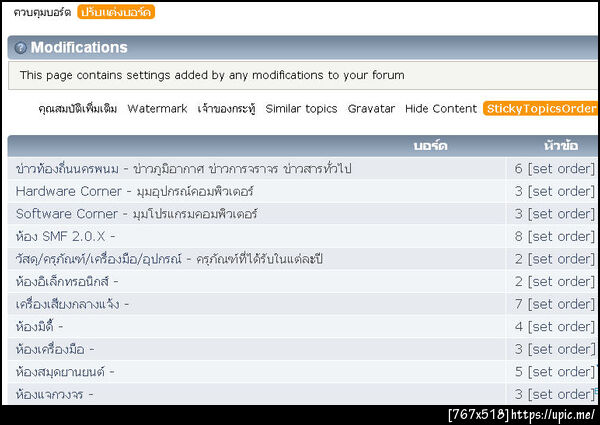Click set order for ข่าวท้องถิ่นนครพนม board
This screenshot has width=600, height=425.
[x=561, y=169]
